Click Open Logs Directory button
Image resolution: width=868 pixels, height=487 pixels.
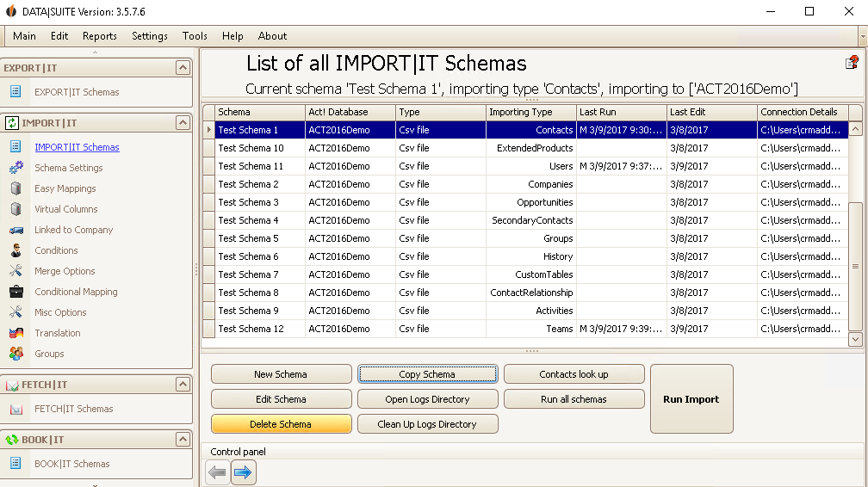pyautogui.click(x=427, y=399)
